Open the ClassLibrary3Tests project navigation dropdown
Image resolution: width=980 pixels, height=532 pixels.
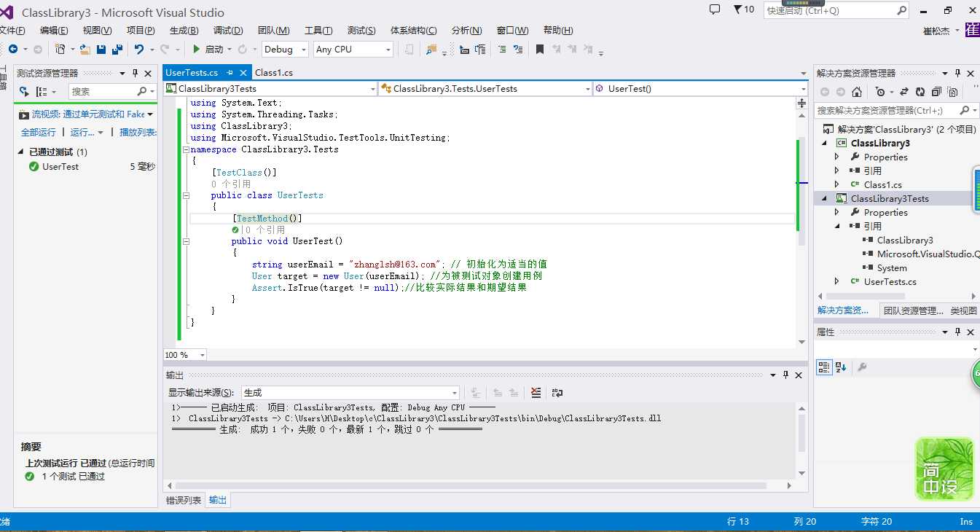(x=270, y=88)
